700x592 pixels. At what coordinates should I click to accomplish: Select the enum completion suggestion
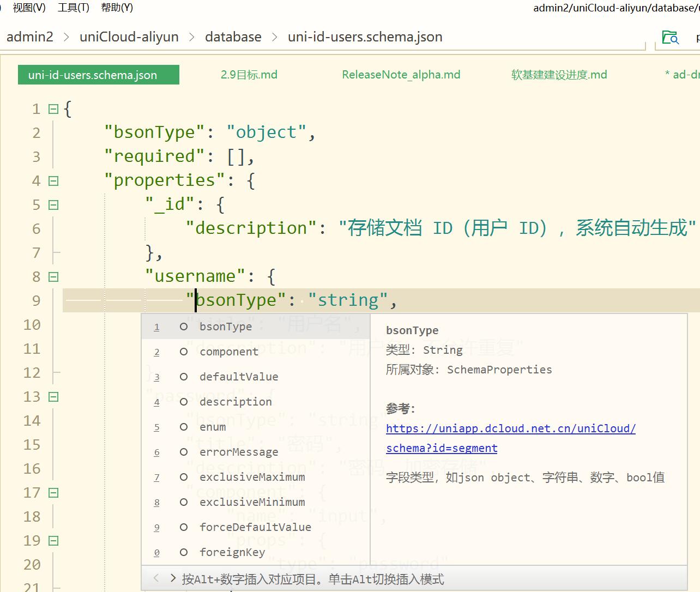[x=256, y=427]
